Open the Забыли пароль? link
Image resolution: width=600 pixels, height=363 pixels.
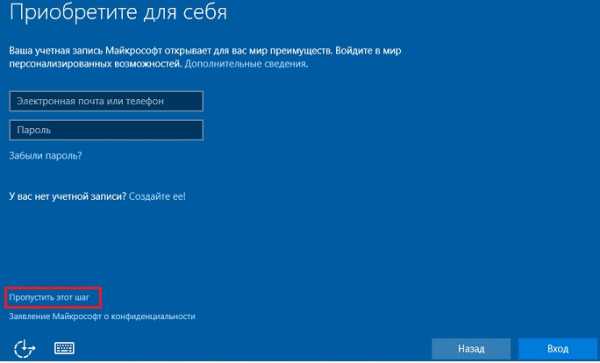click(x=46, y=156)
